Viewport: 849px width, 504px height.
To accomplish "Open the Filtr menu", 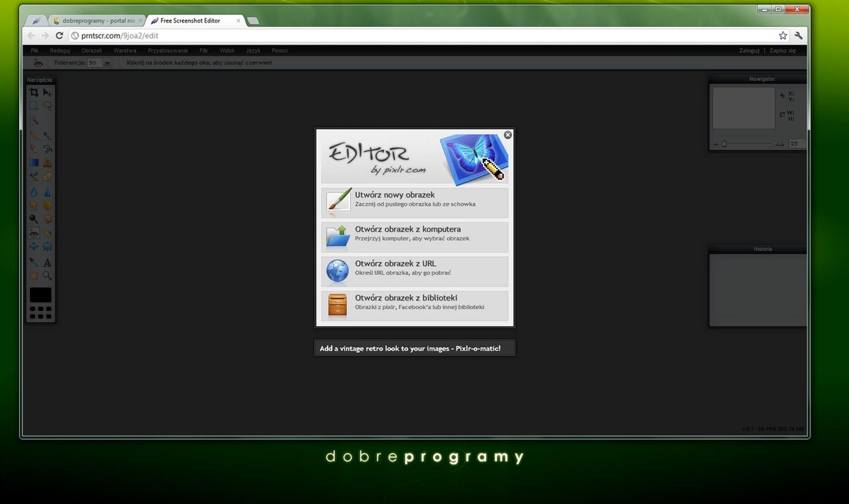I will (x=204, y=50).
